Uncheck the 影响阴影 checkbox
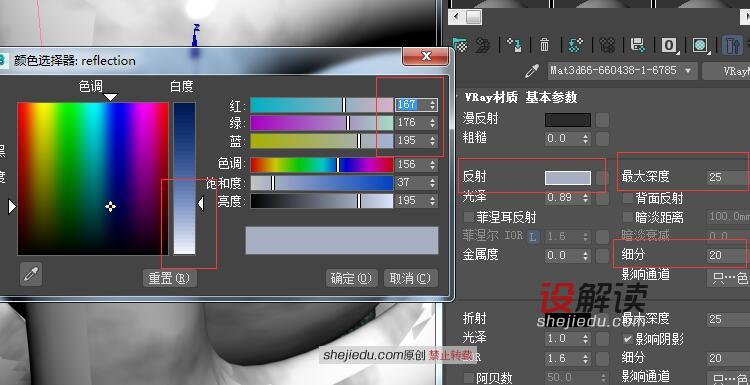Viewport: 750px width, 385px height. (x=628, y=339)
